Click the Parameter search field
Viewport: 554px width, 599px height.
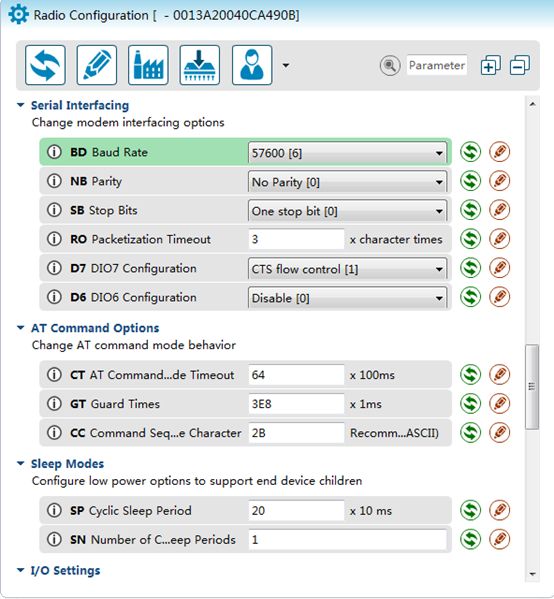tap(437, 65)
